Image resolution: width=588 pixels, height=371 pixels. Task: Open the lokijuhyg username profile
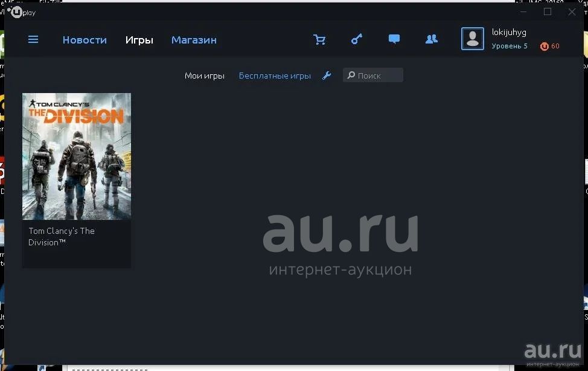click(x=509, y=33)
